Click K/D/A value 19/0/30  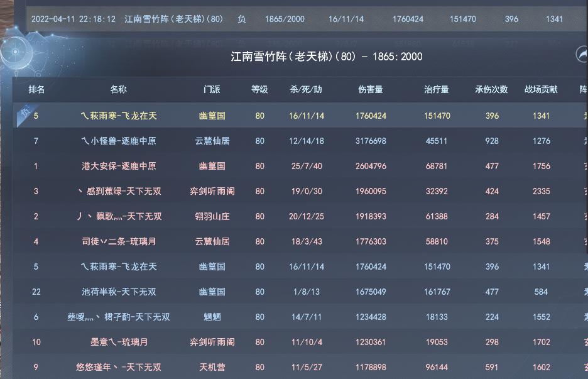[307, 191]
